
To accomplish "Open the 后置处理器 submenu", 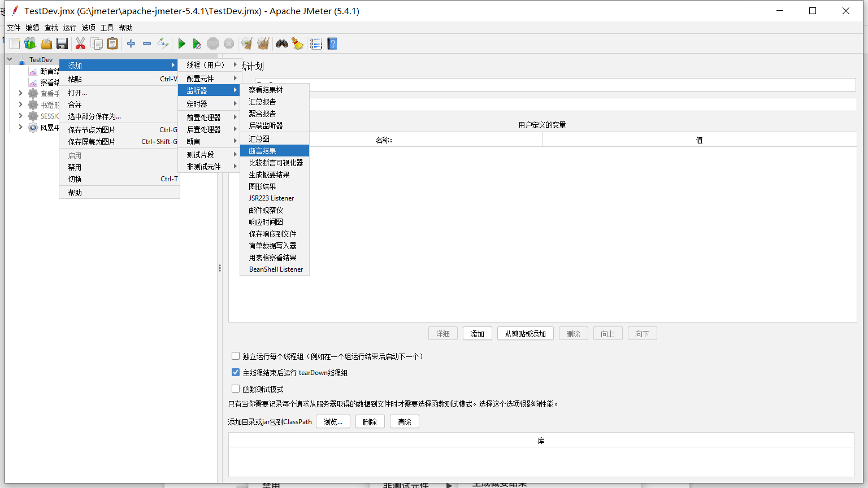I will (x=210, y=129).
